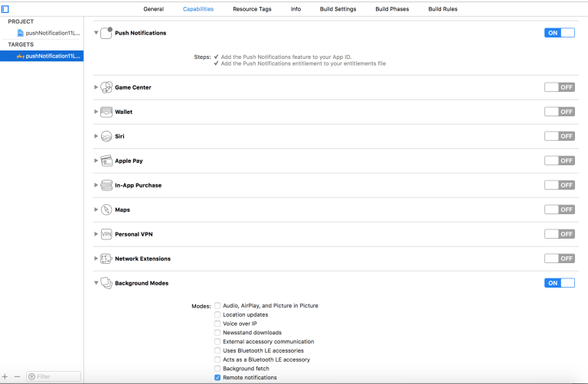Collapse the Background Modes section
Screen dimensions: 588x384
point(96,283)
